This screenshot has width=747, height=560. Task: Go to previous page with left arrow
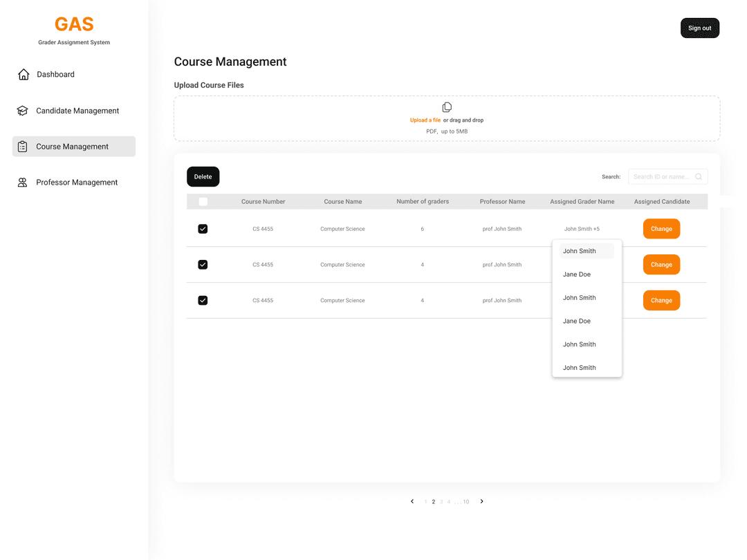(x=412, y=501)
